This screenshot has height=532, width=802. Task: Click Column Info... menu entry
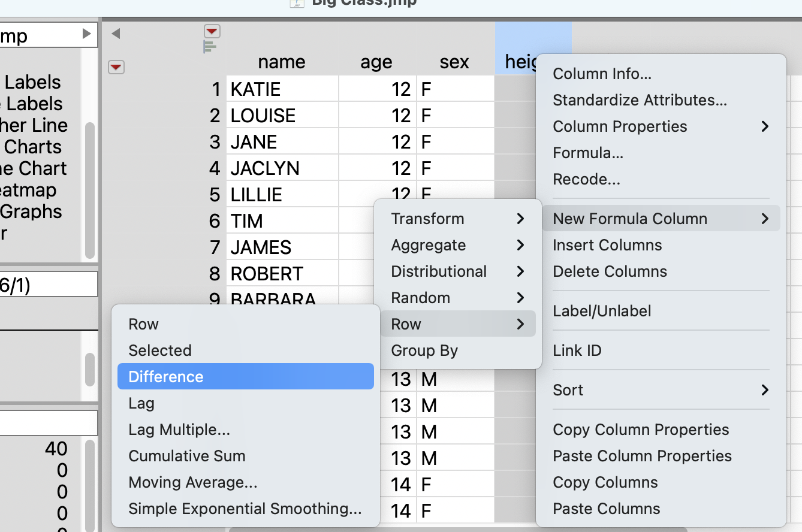(x=602, y=74)
